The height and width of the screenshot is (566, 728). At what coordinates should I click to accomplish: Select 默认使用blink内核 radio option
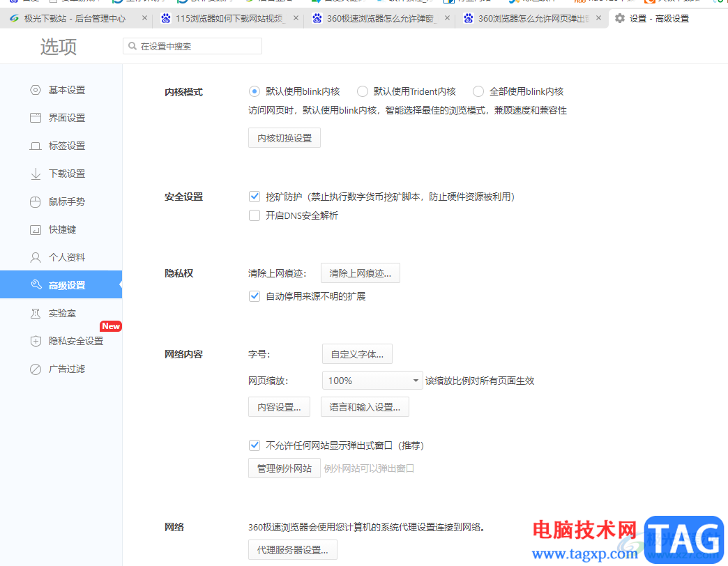click(x=254, y=91)
